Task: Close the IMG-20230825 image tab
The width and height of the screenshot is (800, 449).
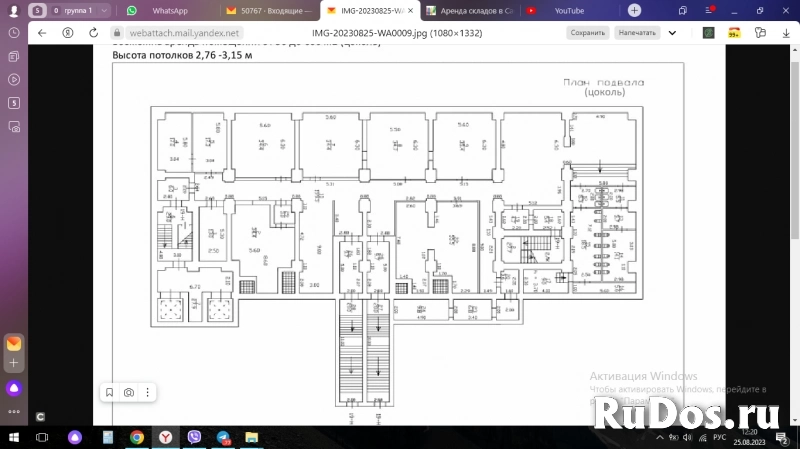Action: click(x=410, y=10)
